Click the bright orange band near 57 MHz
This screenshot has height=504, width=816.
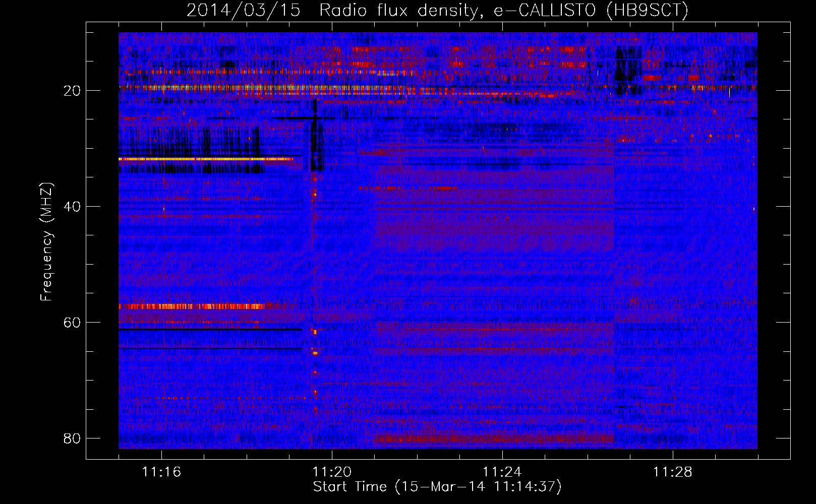point(192,306)
